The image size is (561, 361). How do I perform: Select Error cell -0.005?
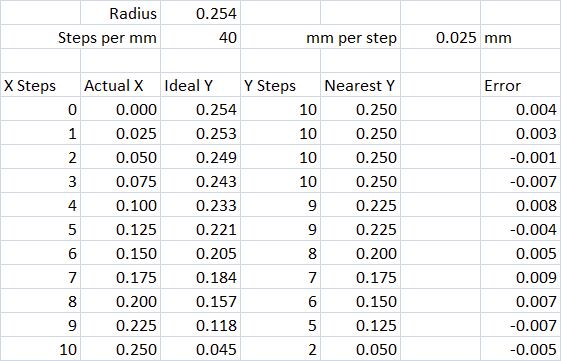point(521,348)
